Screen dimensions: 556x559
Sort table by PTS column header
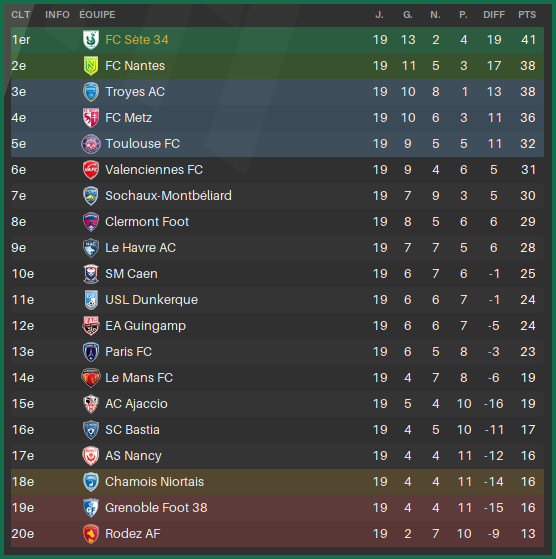(527, 15)
